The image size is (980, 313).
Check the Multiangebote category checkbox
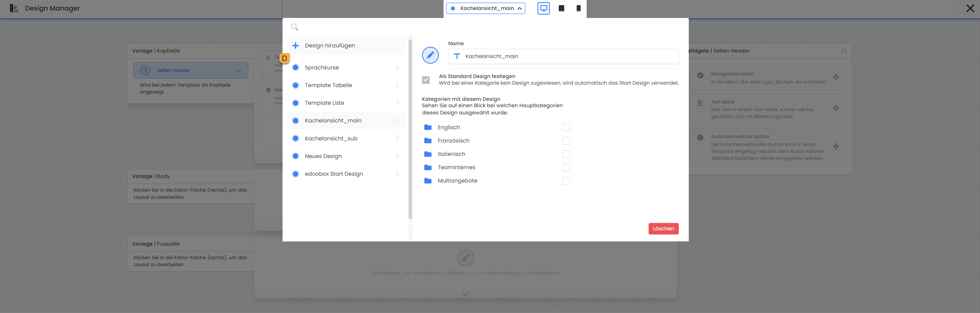(x=566, y=181)
